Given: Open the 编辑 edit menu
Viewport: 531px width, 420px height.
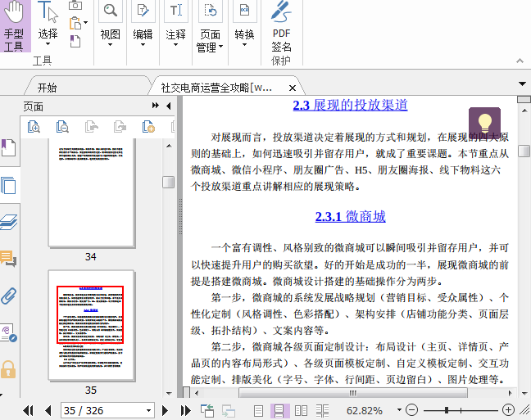Looking at the screenshot, I should coord(143,25).
